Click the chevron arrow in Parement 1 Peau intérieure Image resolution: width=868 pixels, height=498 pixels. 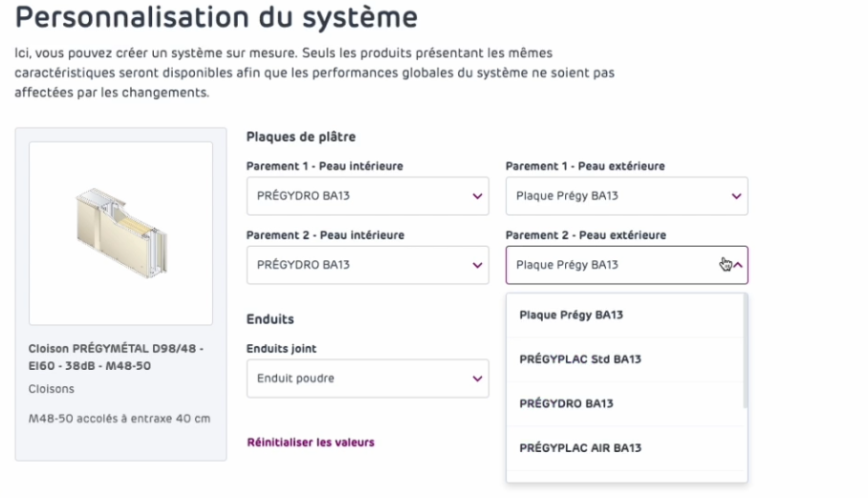point(476,196)
